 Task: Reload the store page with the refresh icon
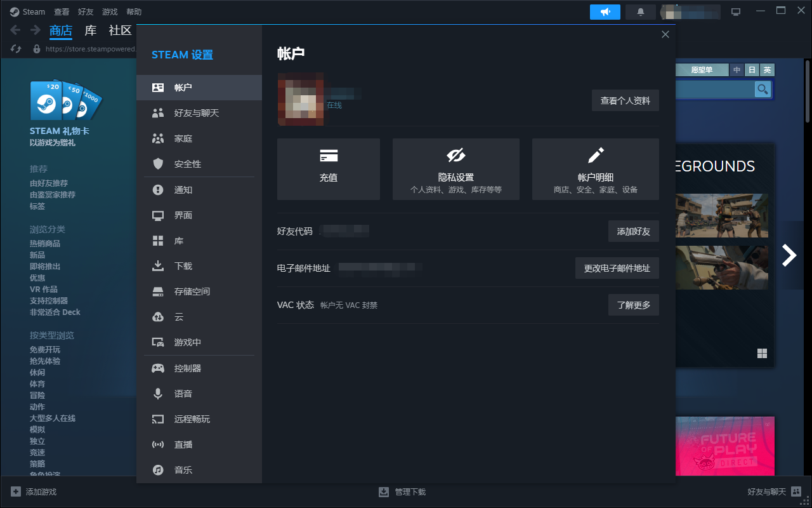pos(16,48)
